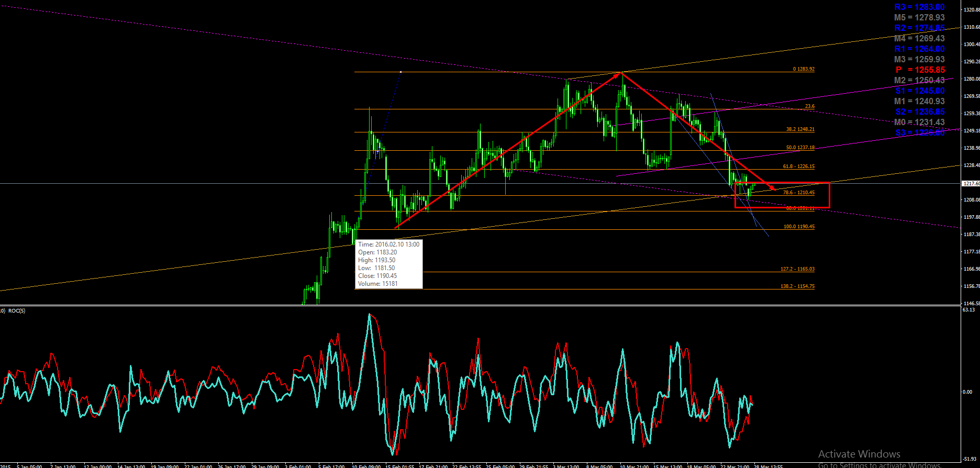Click the tooltip High: 1193.50 line
Viewport: 980px width, 468px height.
[377, 260]
